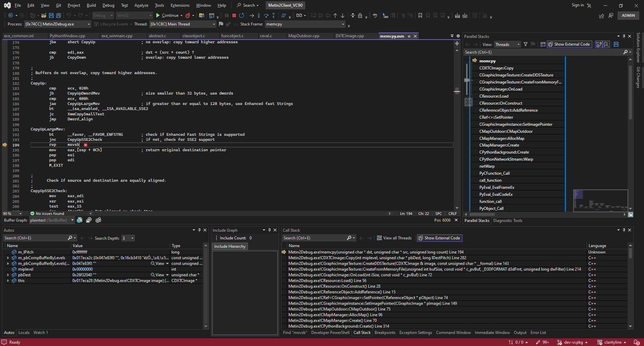This screenshot has height=346, width=644.
Task: Toggle Show External Code in Call Stack
Action: click(x=439, y=238)
